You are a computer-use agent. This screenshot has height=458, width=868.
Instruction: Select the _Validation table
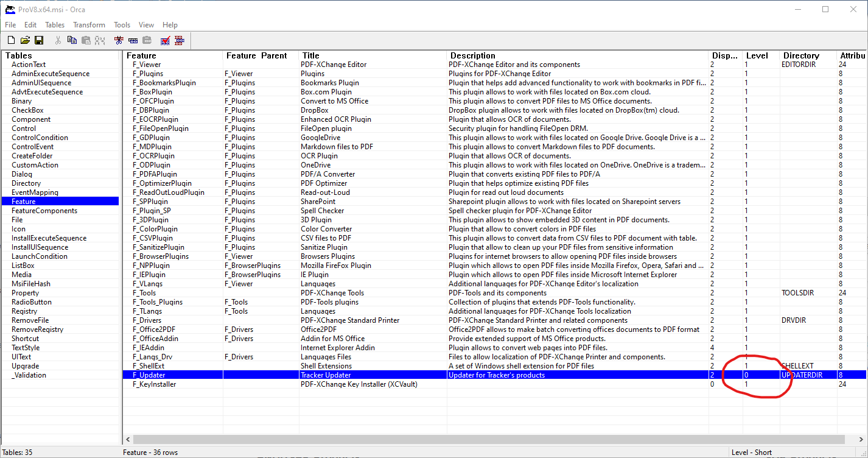pyautogui.click(x=29, y=375)
